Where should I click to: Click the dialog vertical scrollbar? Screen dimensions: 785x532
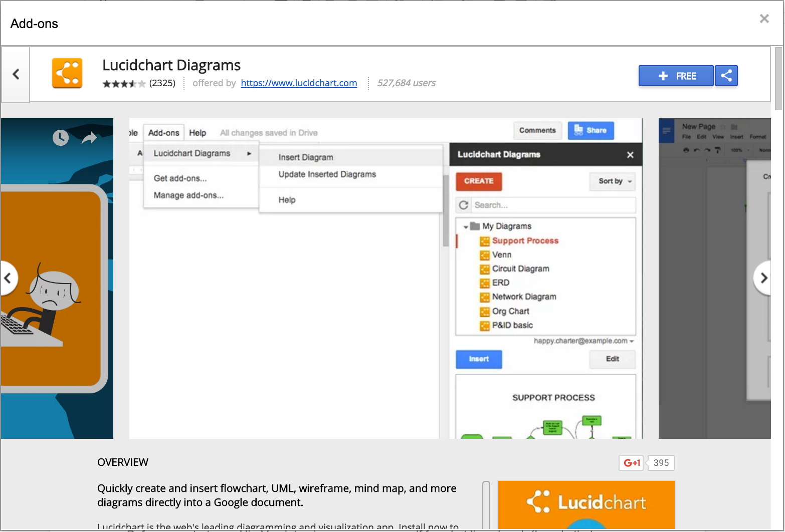(778, 78)
